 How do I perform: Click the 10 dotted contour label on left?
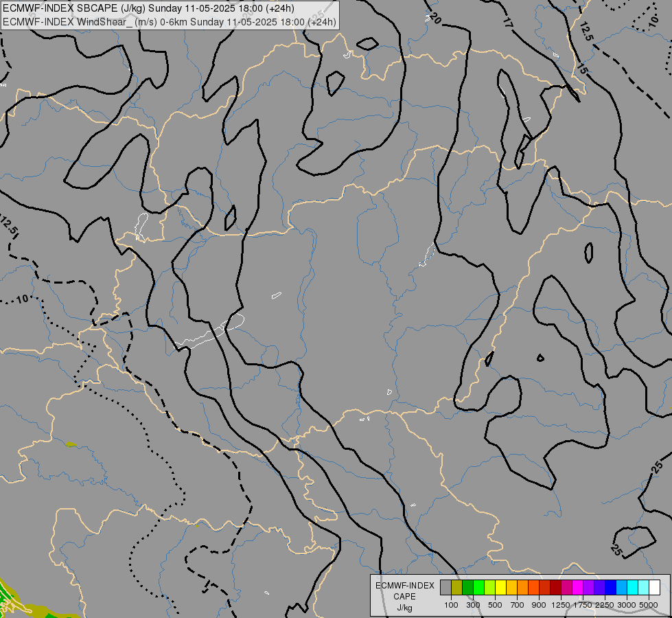23,299
